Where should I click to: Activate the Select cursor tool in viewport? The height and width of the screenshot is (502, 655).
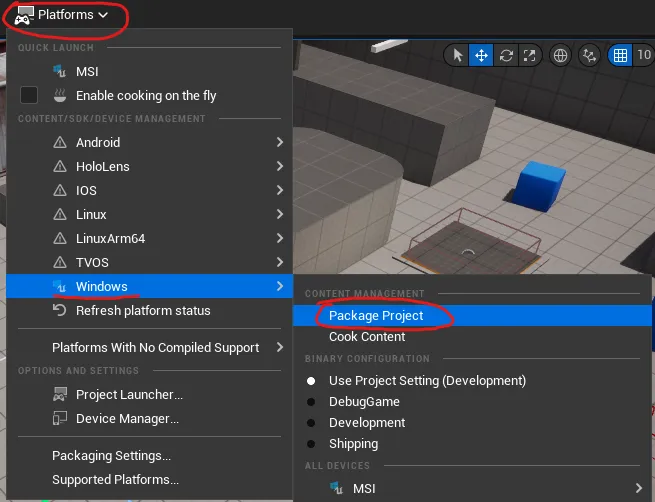pos(457,55)
